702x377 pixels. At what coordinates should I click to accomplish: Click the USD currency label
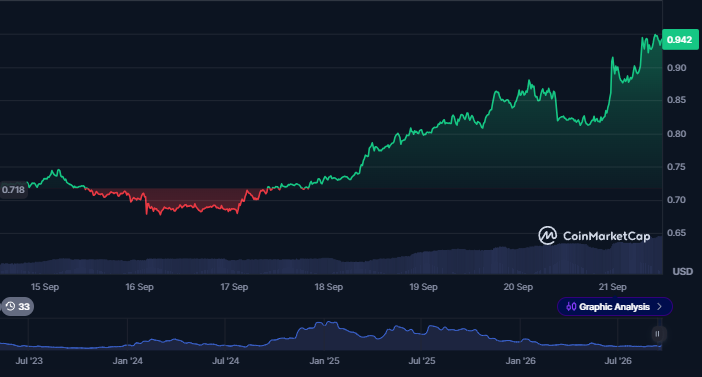tap(683, 272)
